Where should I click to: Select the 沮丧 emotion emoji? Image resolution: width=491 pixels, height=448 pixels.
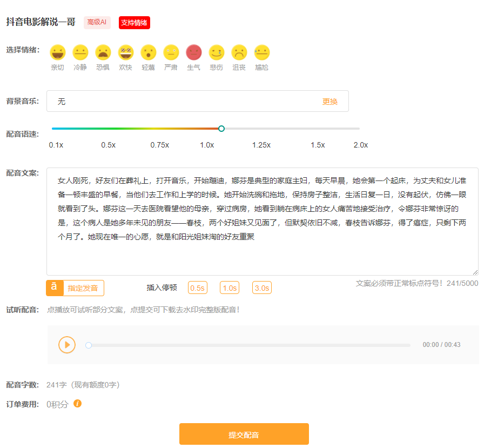[239, 52]
